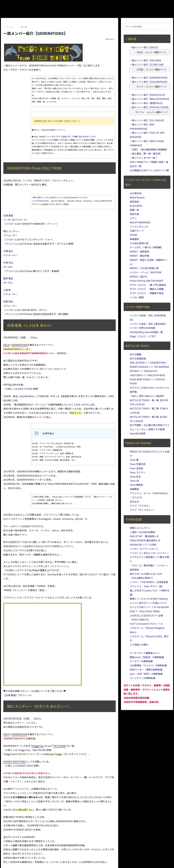The image size is (174, 868).
Task: Open ランペ：メンバー個別ページ button in sidebar
Action: click(x=150, y=87)
